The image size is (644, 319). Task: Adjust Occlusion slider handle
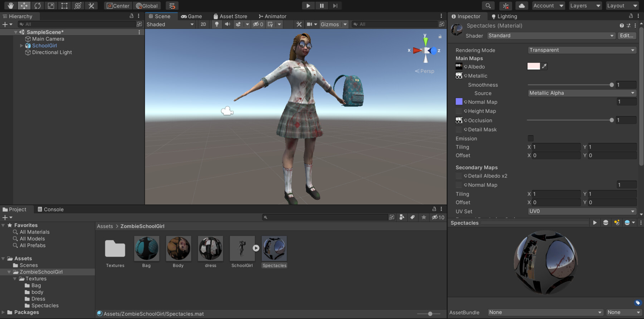tap(611, 120)
